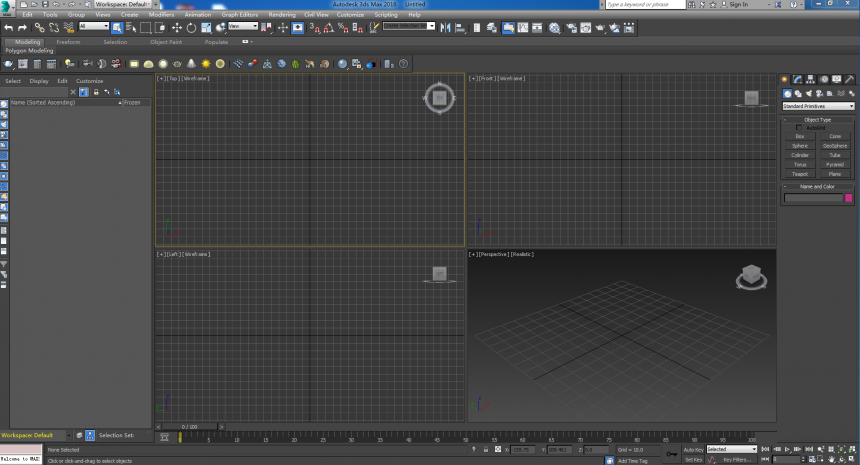Image resolution: width=860 pixels, height=465 pixels.
Task: Open the Modifiers menu
Action: (161, 15)
